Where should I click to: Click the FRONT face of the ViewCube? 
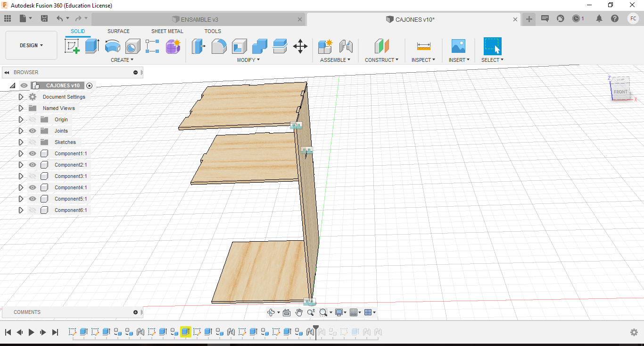620,92
